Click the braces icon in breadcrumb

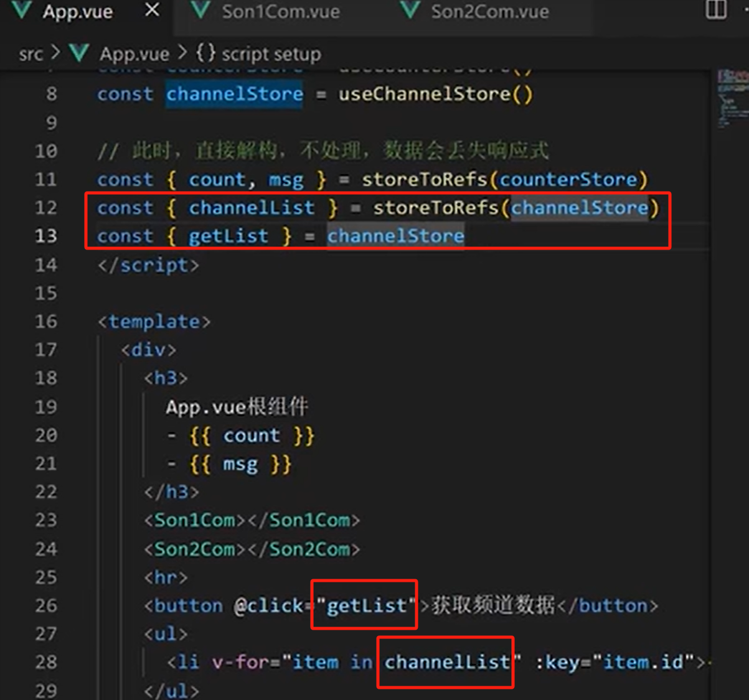pos(205,53)
